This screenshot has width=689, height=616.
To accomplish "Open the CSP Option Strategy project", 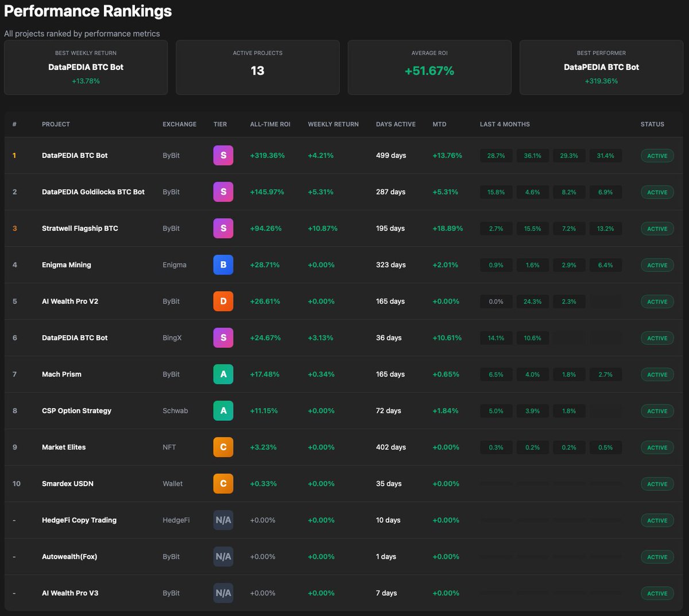I will click(76, 410).
